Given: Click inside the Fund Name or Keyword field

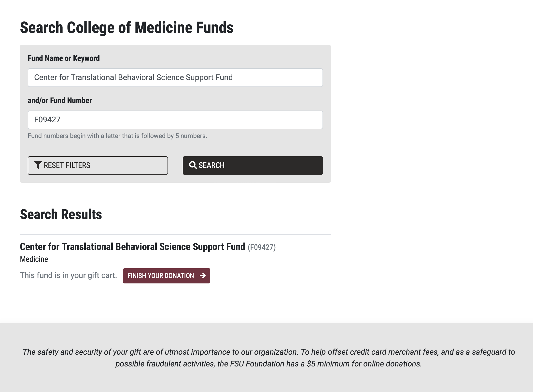Looking at the screenshot, I should 175,77.
